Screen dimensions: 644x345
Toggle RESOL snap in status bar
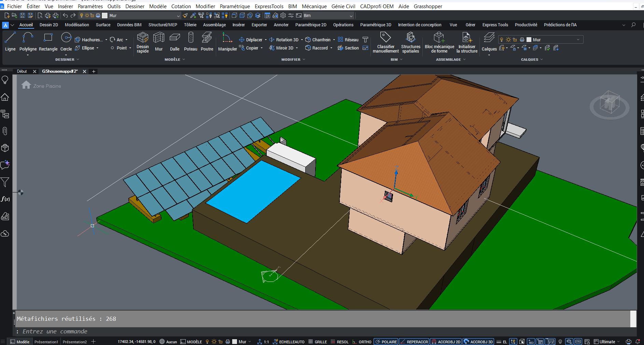pos(339,342)
